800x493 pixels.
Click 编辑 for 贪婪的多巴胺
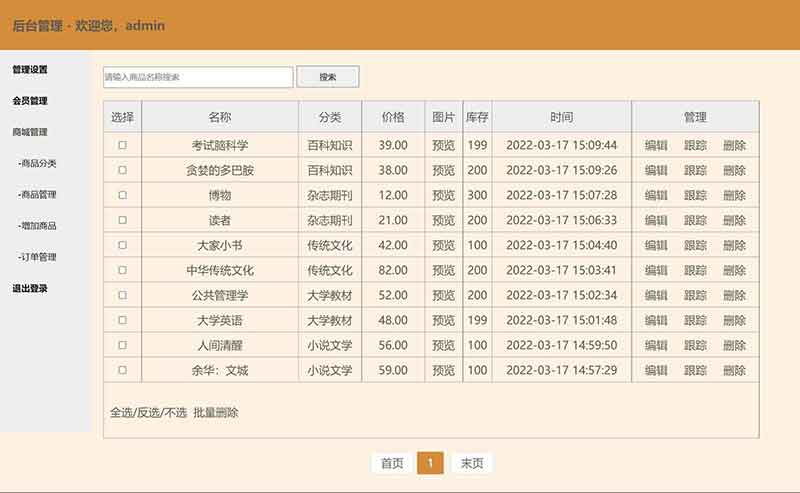click(x=656, y=170)
